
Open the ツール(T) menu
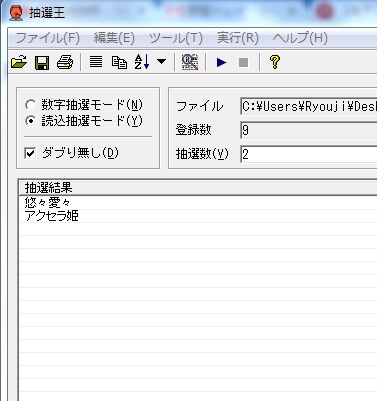click(x=176, y=38)
